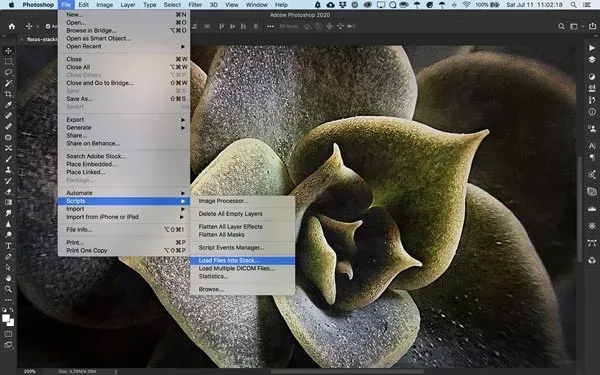Select the Lasso tool
Viewport: 600px width, 375px height.
[8, 72]
